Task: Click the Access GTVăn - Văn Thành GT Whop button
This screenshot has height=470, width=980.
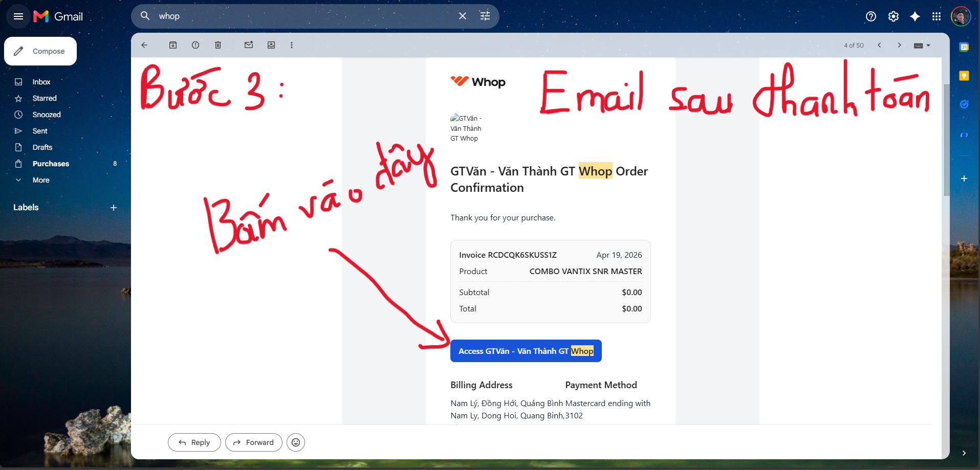Action: click(x=526, y=351)
